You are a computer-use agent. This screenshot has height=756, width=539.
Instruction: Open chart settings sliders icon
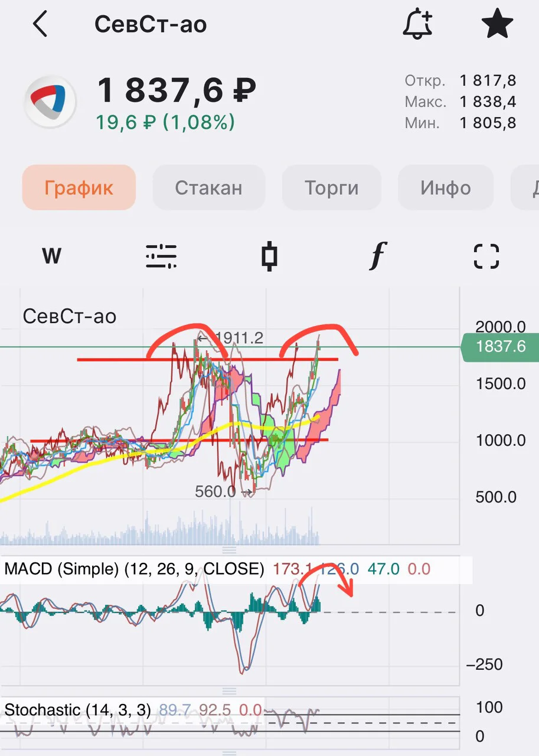(x=161, y=256)
